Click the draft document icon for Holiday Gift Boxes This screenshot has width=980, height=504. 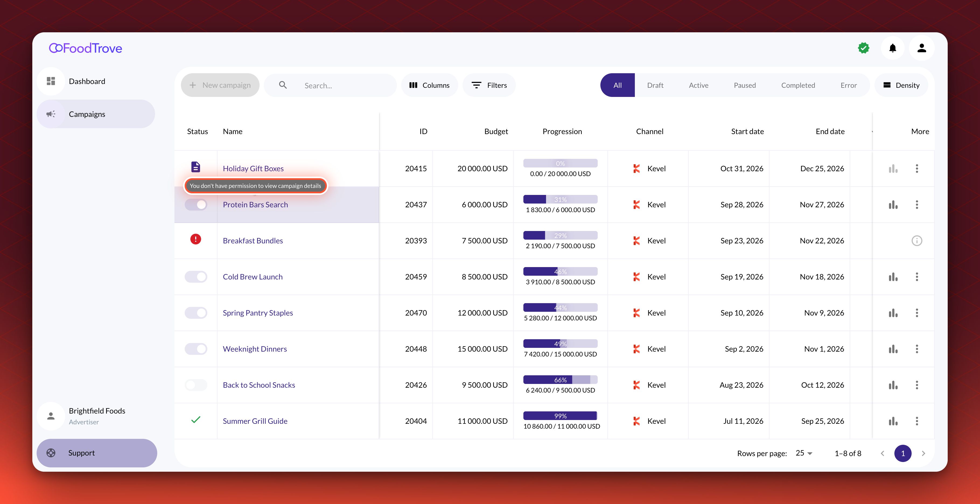point(195,167)
